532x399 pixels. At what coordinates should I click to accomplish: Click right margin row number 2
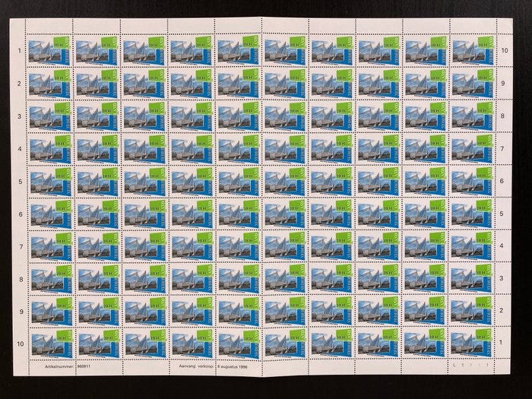(x=501, y=310)
